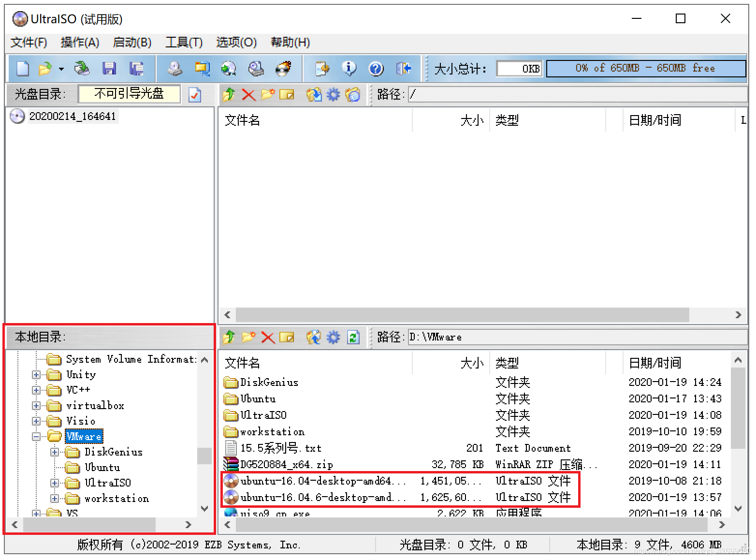This screenshot has width=756, height=560.
Task: Expand the UltraISO subfolder tree node
Action: pos(55,483)
